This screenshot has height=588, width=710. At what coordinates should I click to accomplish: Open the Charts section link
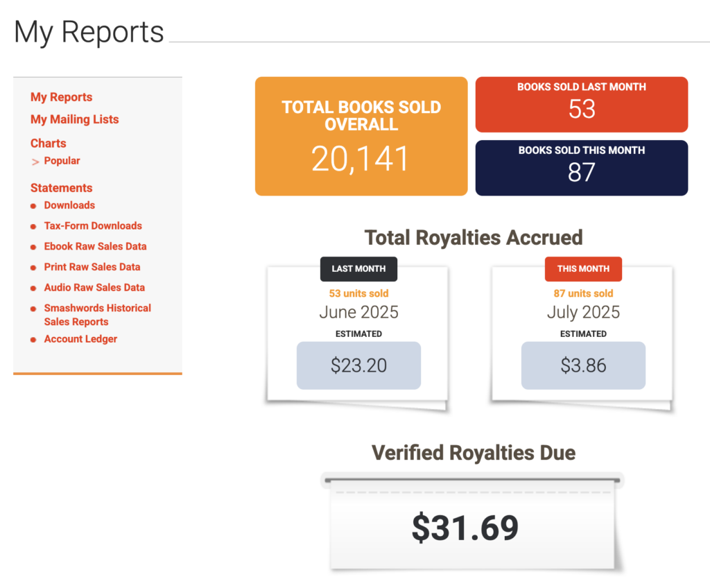tap(49, 144)
